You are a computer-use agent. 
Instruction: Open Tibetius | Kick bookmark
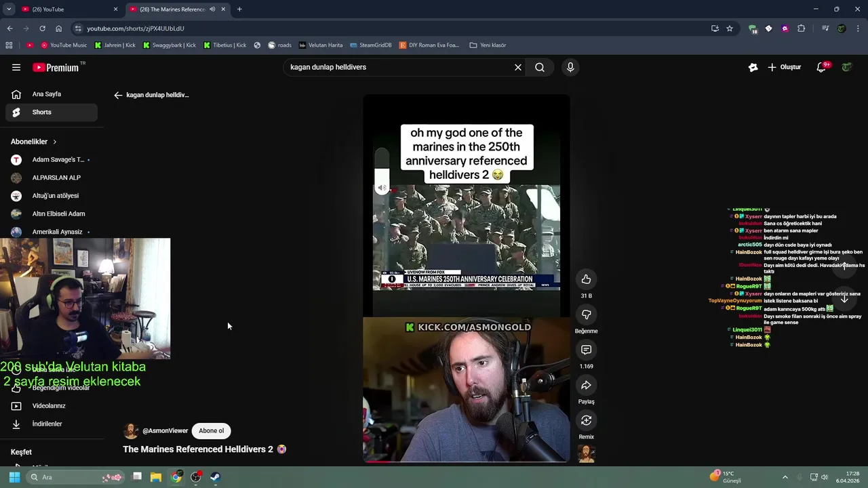[x=224, y=45]
